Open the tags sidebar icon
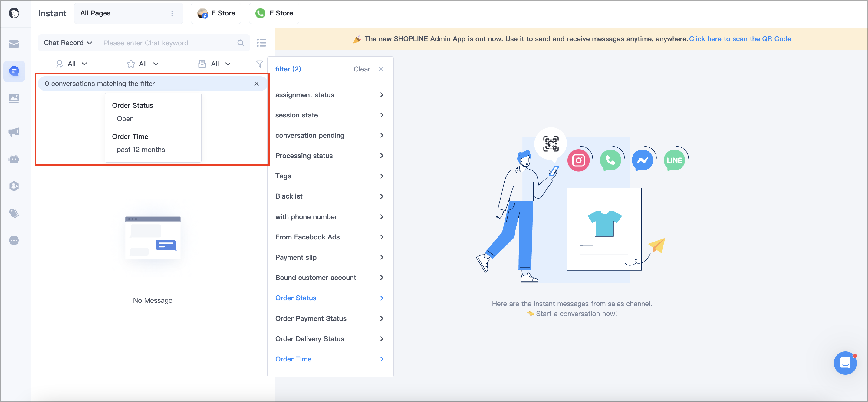This screenshot has width=868, height=402. [x=14, y=213]
